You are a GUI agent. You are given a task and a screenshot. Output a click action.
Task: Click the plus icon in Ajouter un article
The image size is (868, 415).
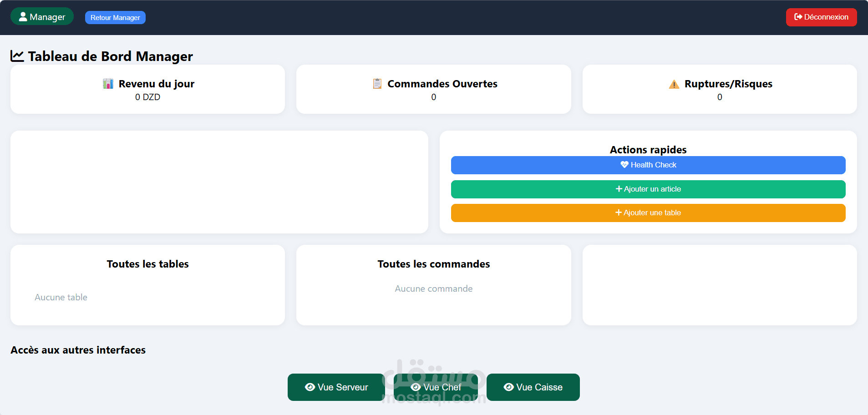pyautogui.click(x=619, y=189)
